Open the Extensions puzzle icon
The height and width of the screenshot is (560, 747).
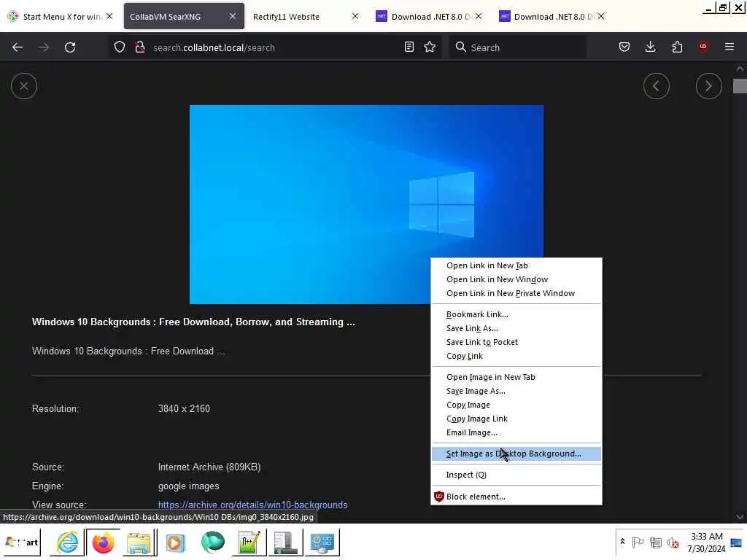(x=677, y=47)
